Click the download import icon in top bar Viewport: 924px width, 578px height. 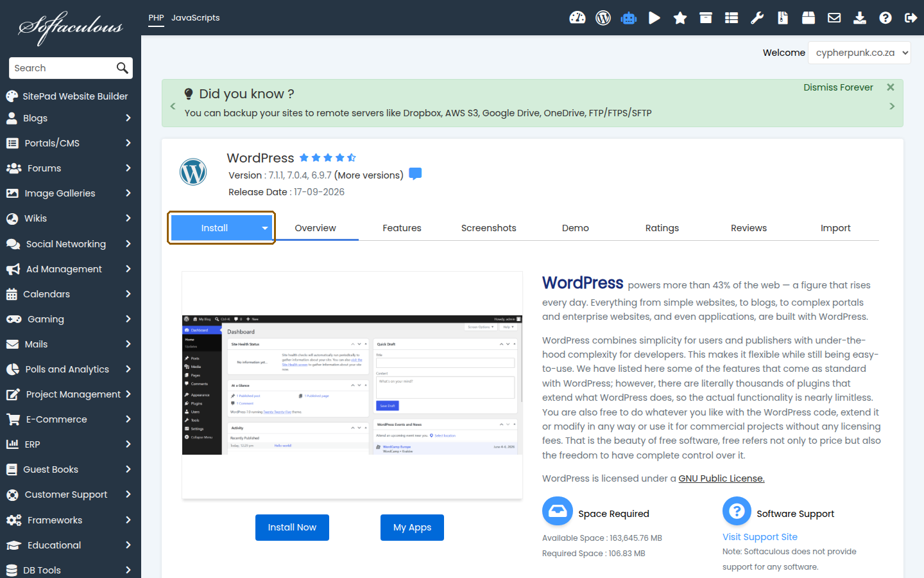click(860, 18)
